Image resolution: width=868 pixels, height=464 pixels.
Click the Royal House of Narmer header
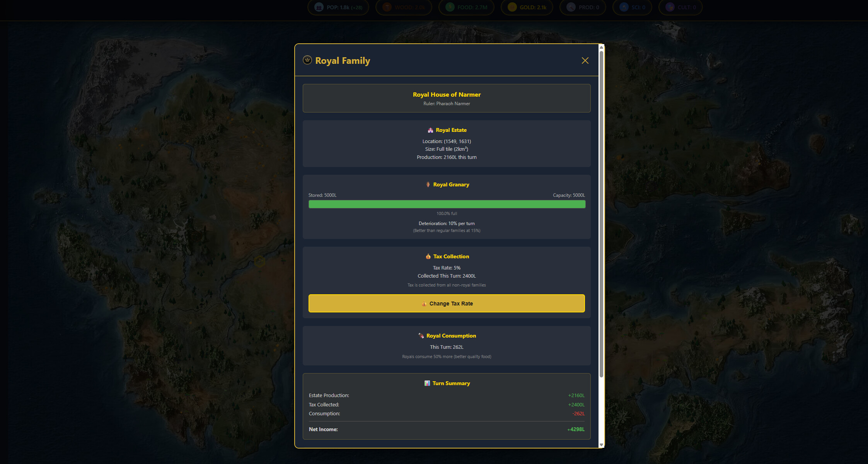447,94
